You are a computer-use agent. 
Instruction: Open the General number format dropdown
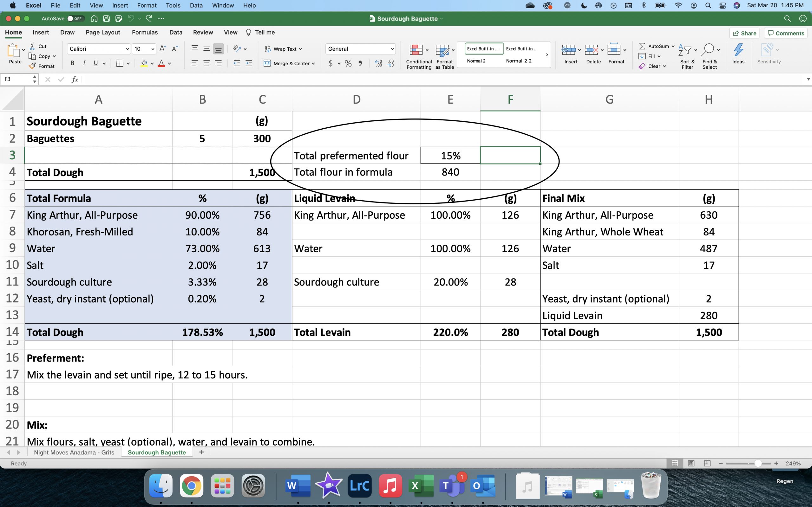tap(392, 49)
